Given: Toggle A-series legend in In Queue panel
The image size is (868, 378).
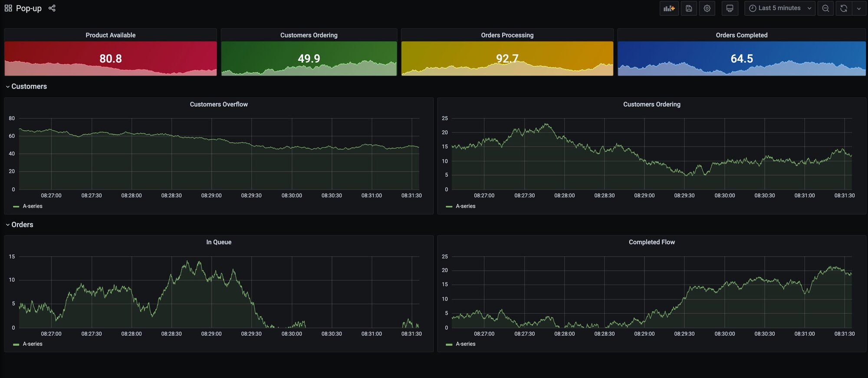Looking at the screenshot, I should click(x=33, y=344).
